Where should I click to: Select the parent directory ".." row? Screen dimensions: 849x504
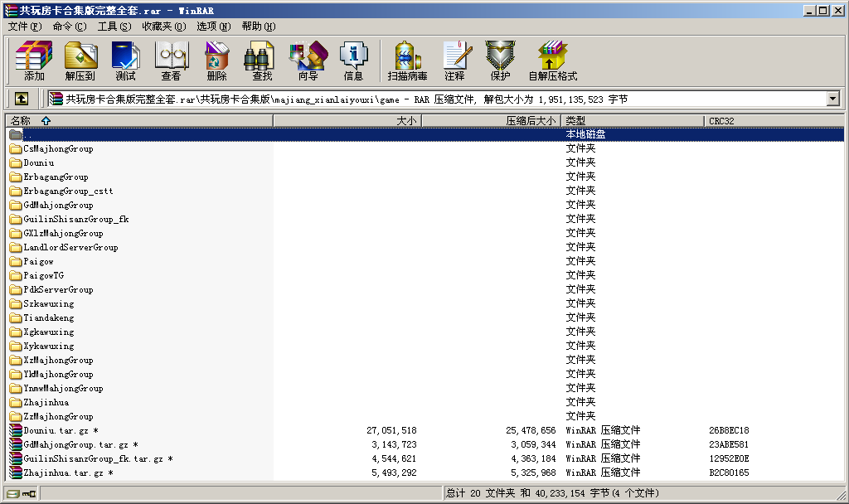pos(28,134)
